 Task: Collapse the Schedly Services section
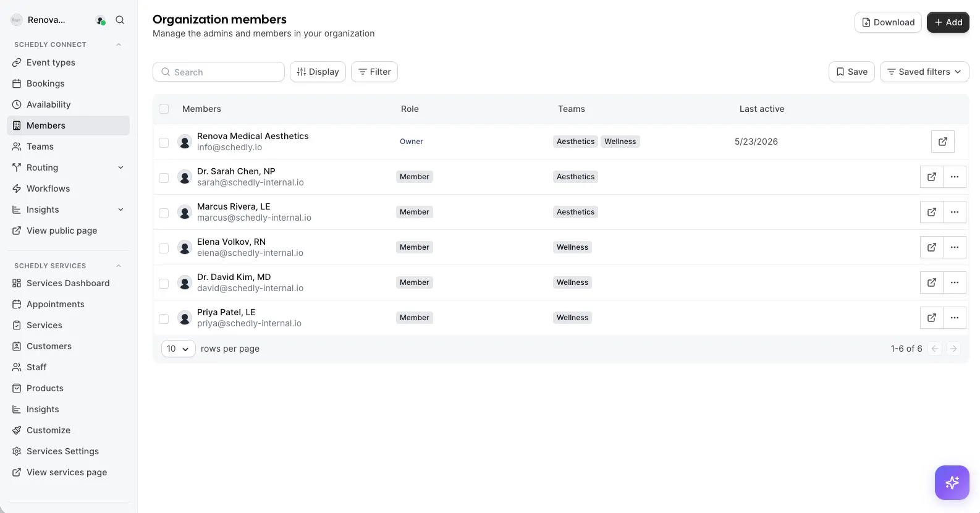[119, 266]
